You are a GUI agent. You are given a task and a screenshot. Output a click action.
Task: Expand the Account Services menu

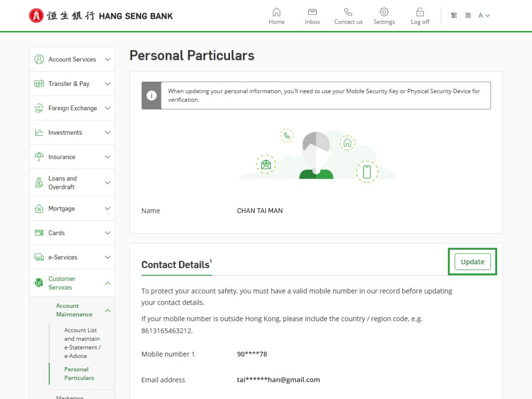[x=107, y=59]
